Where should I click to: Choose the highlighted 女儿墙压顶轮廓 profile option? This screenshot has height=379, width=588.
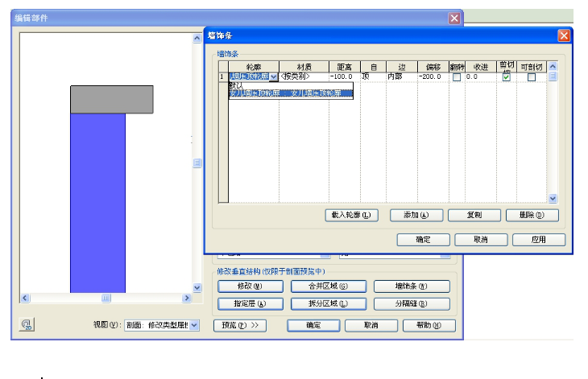pos(290,93)
